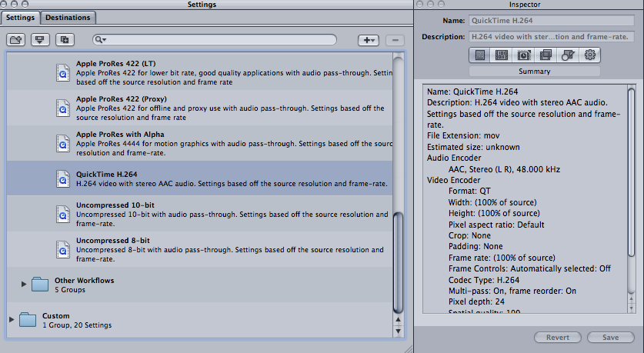This screenshot has height=353, width=644.
Task: Click 'AAC, Stereo (L R), 48.000 kHz' line
Action: (x=504, y=169)
